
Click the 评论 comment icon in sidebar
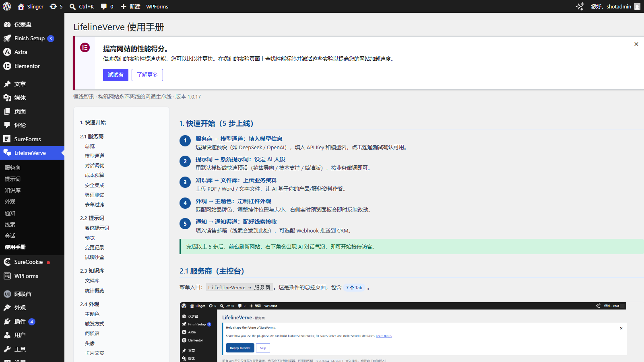tap(7, 125)
